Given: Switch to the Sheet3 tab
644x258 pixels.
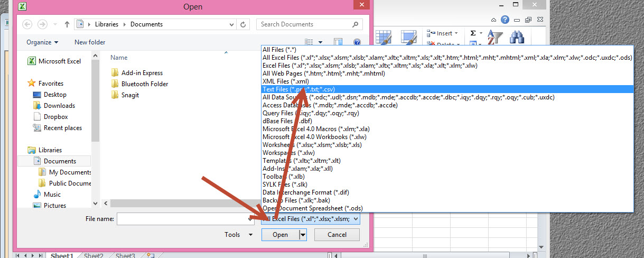Looking at the screenshot, I should pos(125,256).
